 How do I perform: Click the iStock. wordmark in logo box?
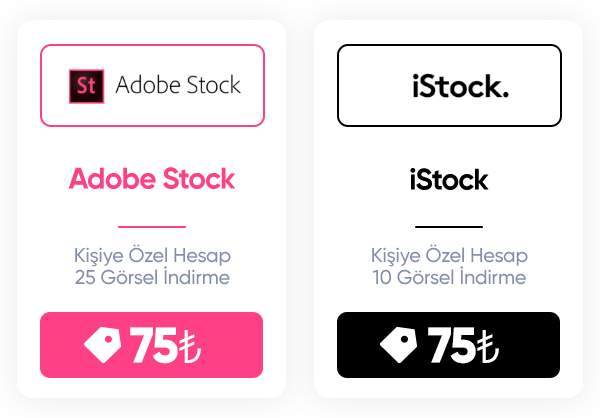tap(460, 87)
